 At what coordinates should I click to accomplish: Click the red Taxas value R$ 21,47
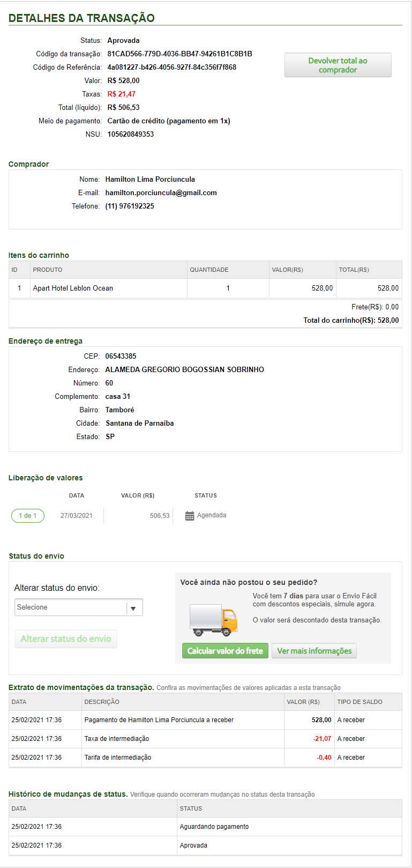click(122, 94)
